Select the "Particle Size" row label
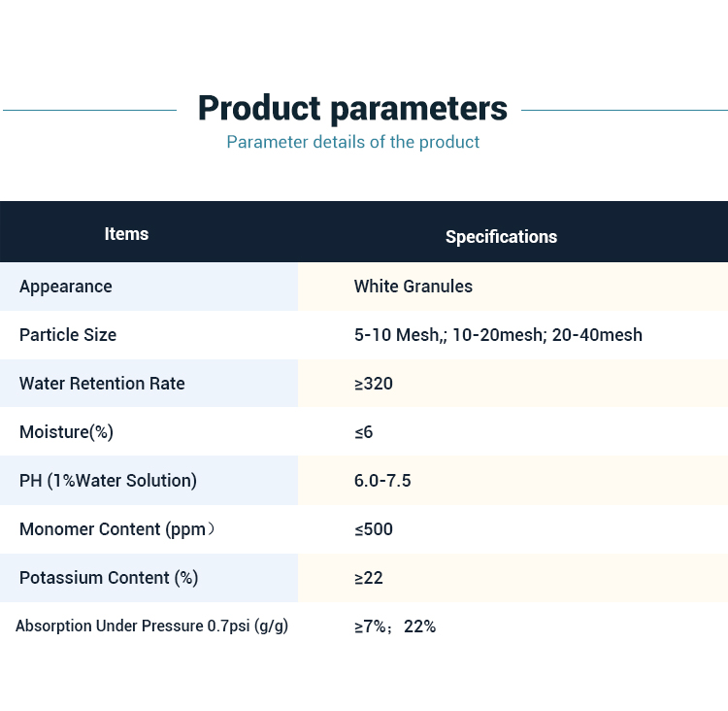The image size is (728, 711). tap(68, 335)
